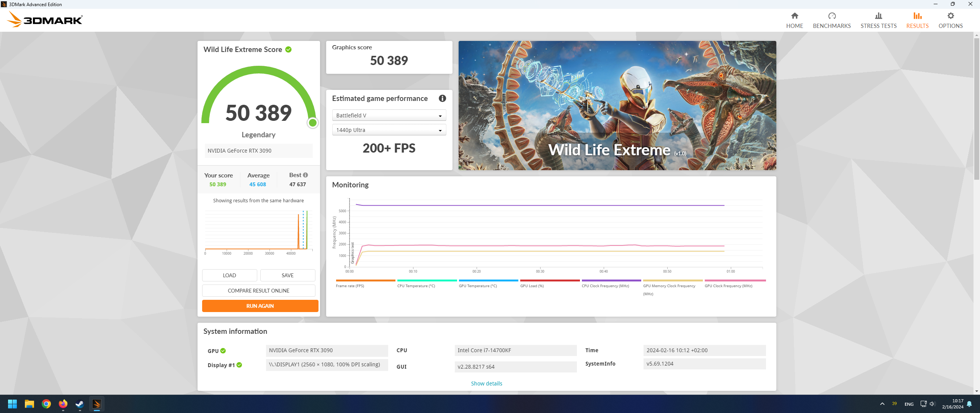Screen dimensions: 980x413
Task: Click the Best score 47 637
Action: coord(298,184)
